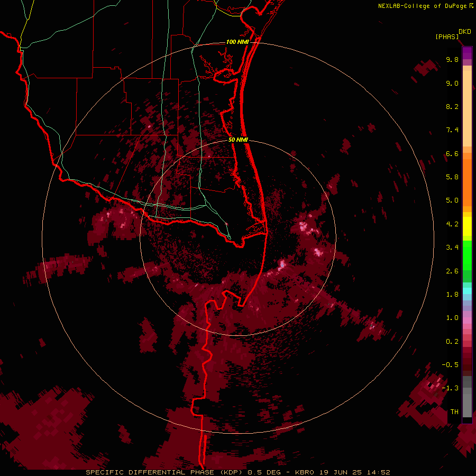This screenshot has height=476, width=476.
Task: Click the orange segment of the color bar
Action: pyautogui.click(x=467, y=182)
